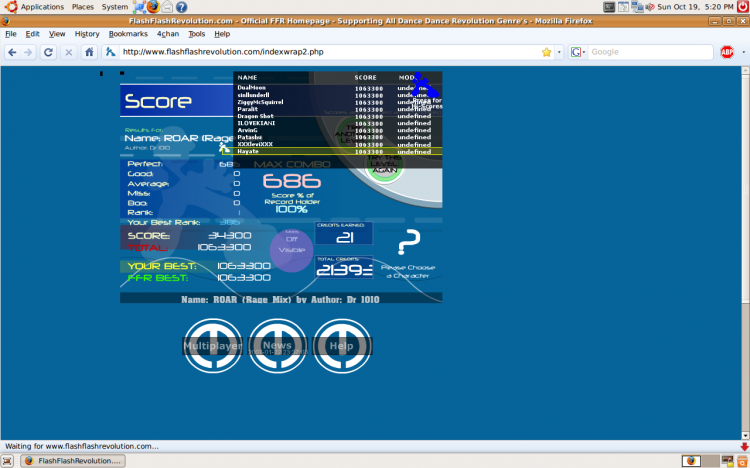Open the 4chan menu
The height and width of the screenshot is (468, 750).
(x=168, y=34)
